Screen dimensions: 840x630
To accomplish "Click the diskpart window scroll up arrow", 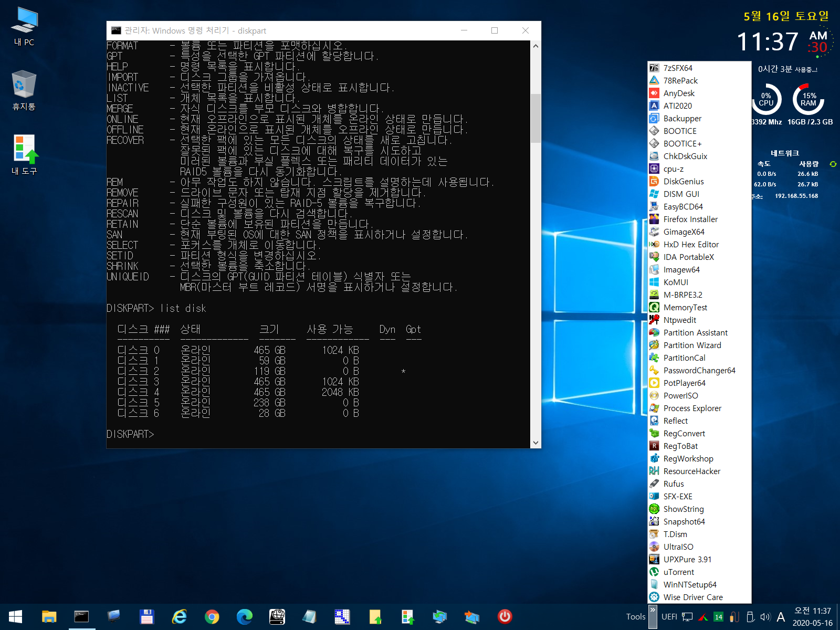I will click(x=535, y=46).
